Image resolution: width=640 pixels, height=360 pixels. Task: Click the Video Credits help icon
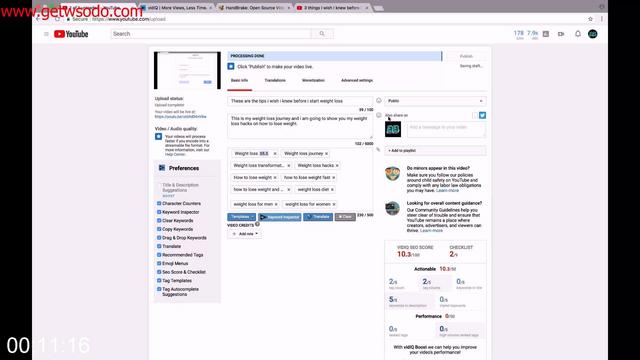[x=257, y=224]
